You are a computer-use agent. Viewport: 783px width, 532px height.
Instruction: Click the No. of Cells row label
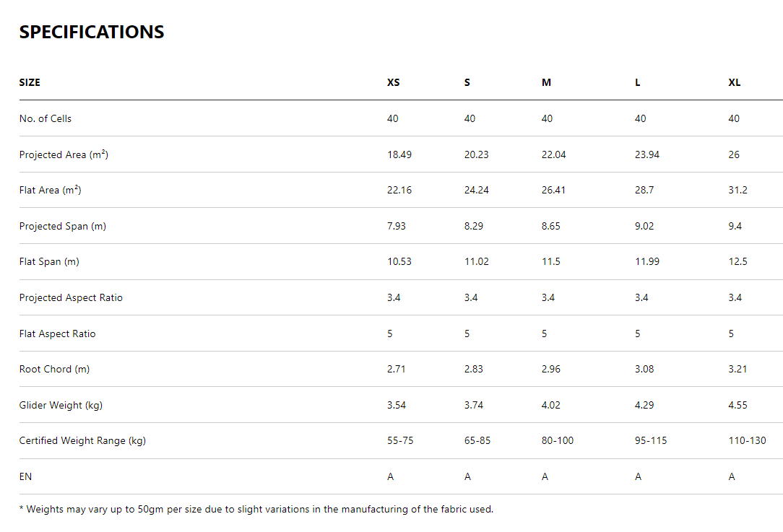[46, 118]
